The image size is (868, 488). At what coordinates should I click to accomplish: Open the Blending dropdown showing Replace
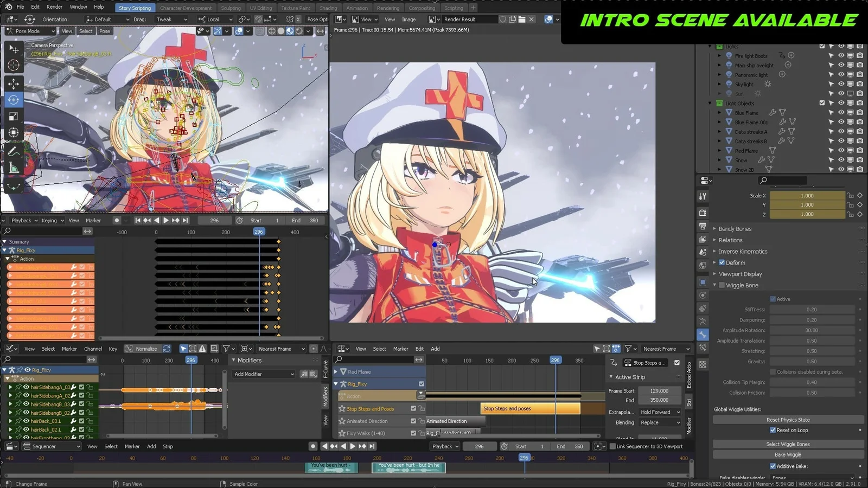(659, 422)
